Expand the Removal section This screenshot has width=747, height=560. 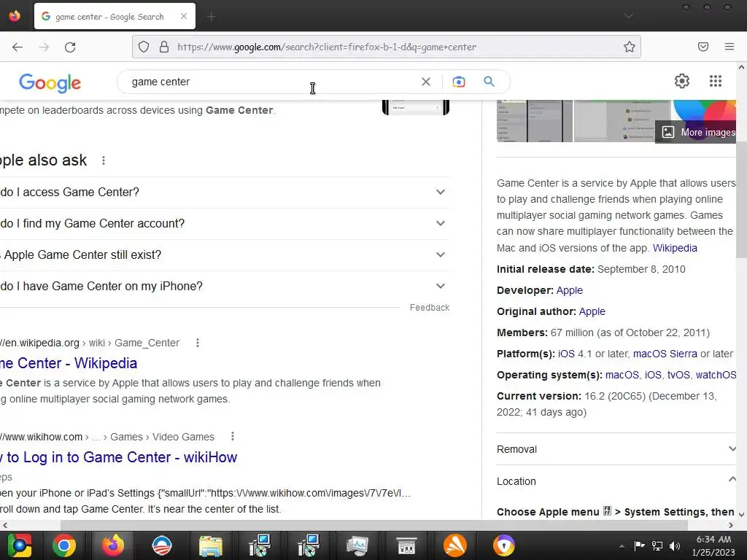616,449
